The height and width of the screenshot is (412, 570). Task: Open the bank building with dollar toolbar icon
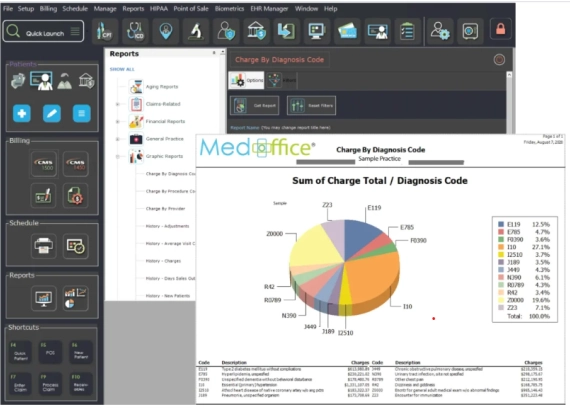point(256,31)
